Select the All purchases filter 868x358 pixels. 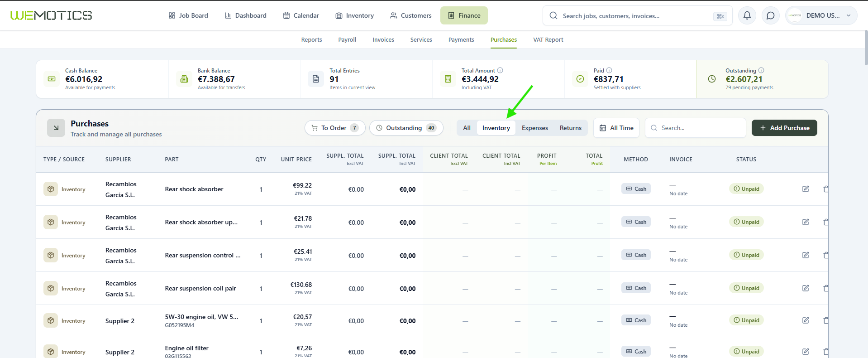click(x=467, y=128)
